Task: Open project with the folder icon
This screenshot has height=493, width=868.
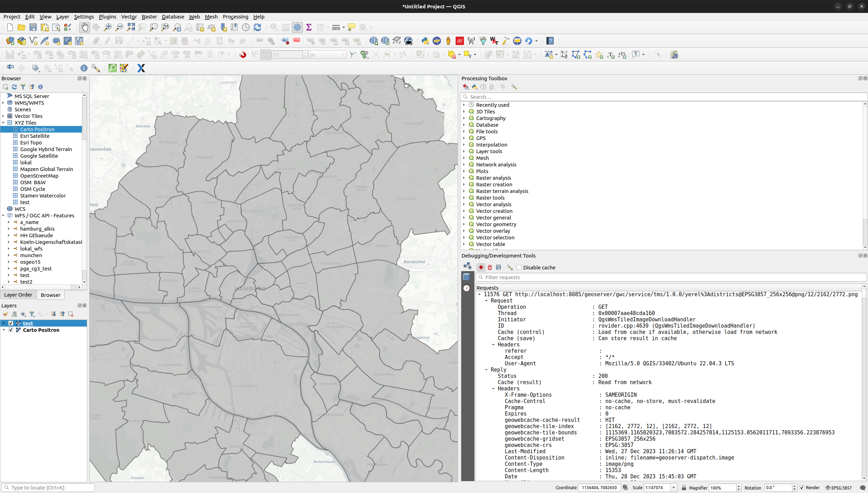Action: [21, 27]
